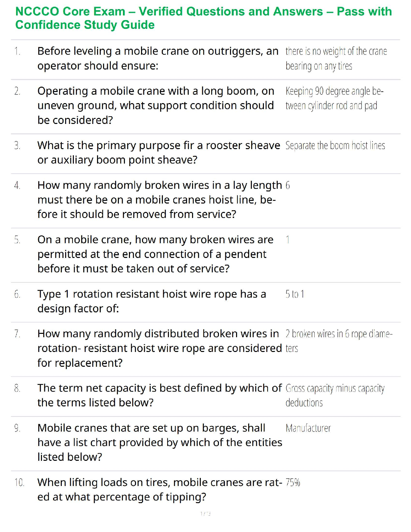Click the answer '5 to 1'
411x532 pixels.
[295, 294]
